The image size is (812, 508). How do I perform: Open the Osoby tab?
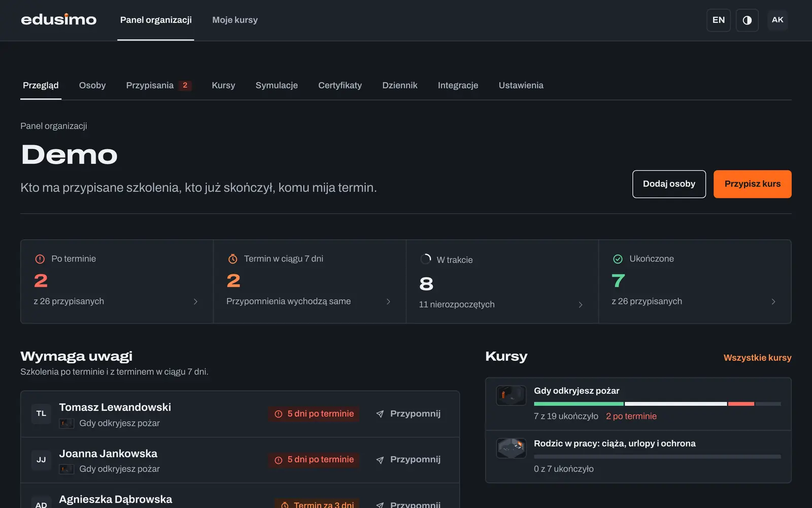(x=92, y=85)
